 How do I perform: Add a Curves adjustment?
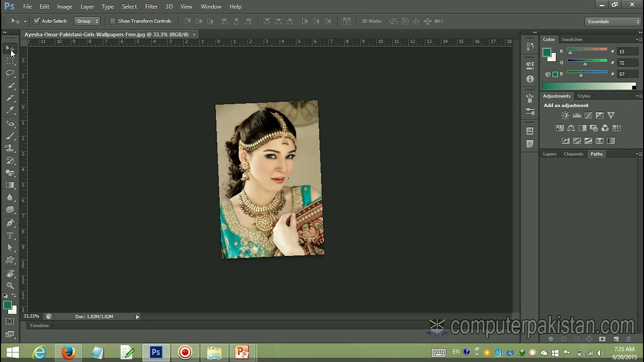[588, 115]
